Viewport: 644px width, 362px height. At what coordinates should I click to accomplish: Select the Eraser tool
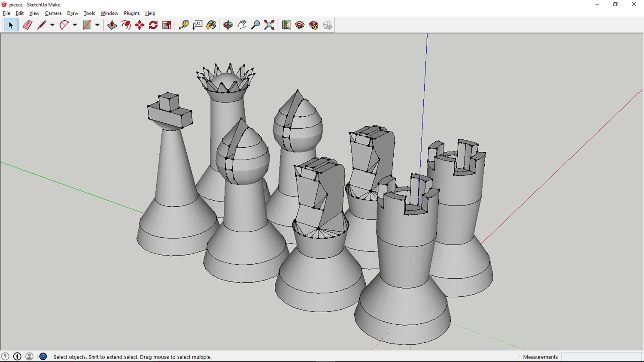tap(27, 25)
